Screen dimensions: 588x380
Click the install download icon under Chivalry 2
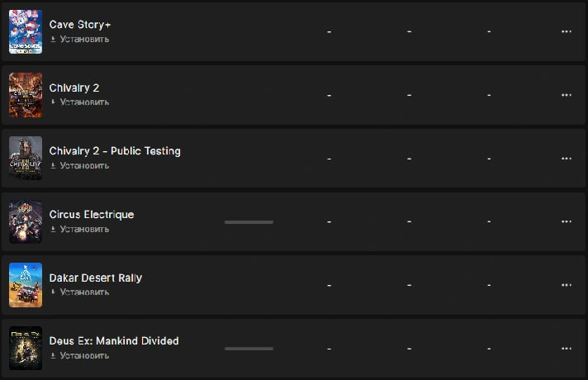[54, 102]
